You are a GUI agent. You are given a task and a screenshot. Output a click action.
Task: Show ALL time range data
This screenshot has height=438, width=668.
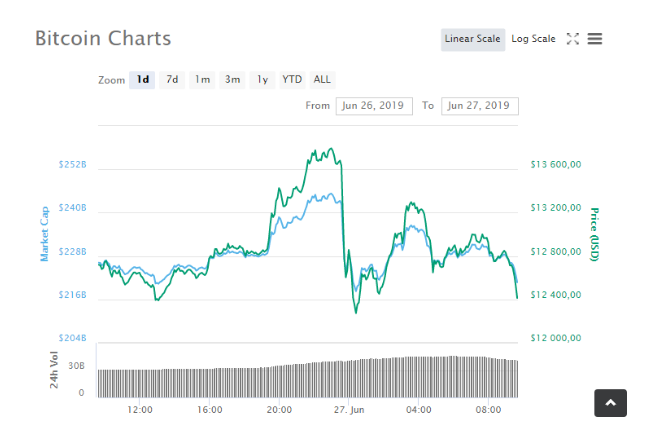tap(322, 79)
